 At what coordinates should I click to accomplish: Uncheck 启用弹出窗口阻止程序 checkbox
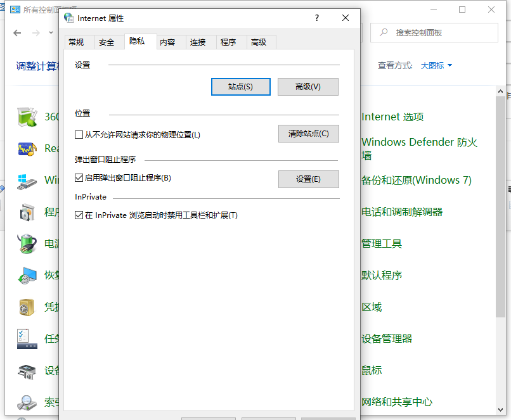(x=79, y=179)
